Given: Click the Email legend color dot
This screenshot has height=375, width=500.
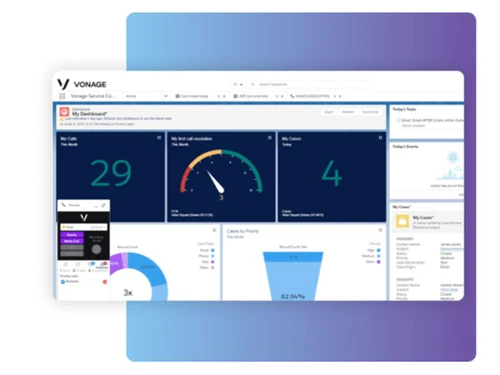Looking at the screenshot, I should click(x=213, y=250).
